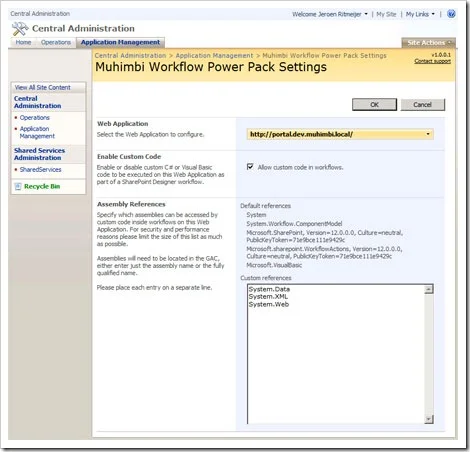Click the OK button
Image resolution: width=470 pixels, height=452 pixels.
pos(374,105)
